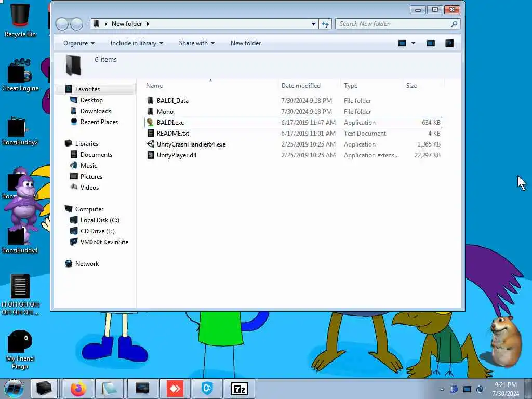Viewport: 532px width, 399px height.
Task: Open the Documents library
Action: point(96,155)
